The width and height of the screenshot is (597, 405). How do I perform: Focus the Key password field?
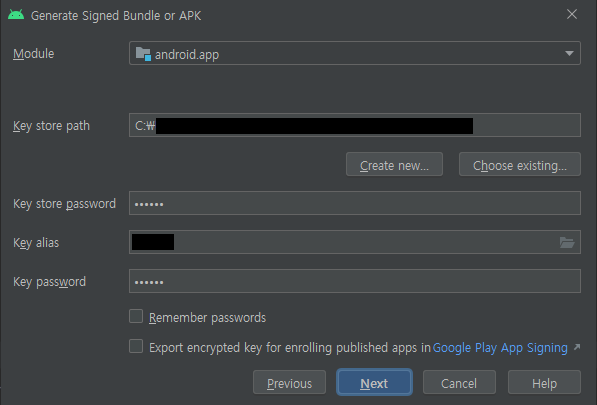(x=355, y=281)
